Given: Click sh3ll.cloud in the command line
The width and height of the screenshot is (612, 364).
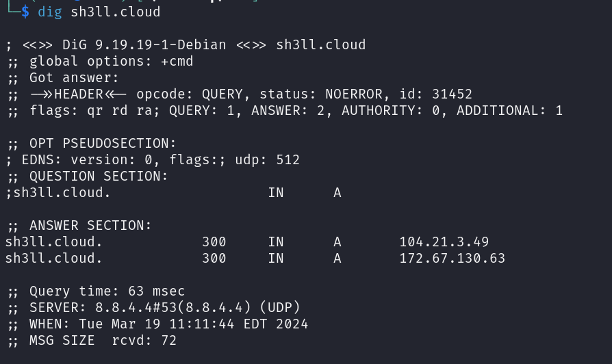Looking at the screenshot, I should (116, 12).
